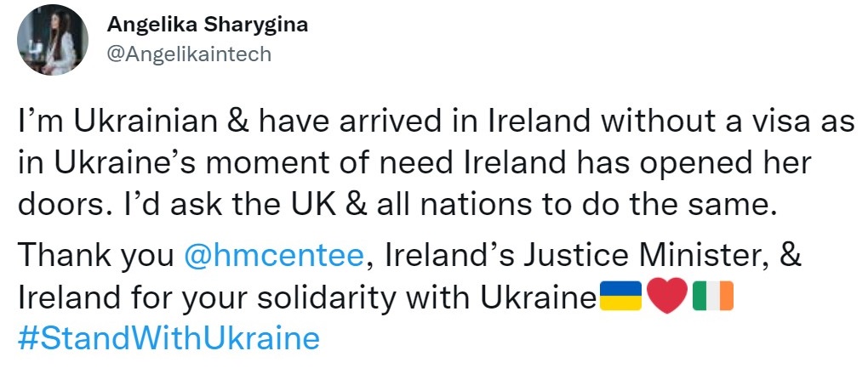The width and height of the screenshot is (868, 368).
Task: Open Angelika Sharygina's round profile photo
Action: (53, 40)
